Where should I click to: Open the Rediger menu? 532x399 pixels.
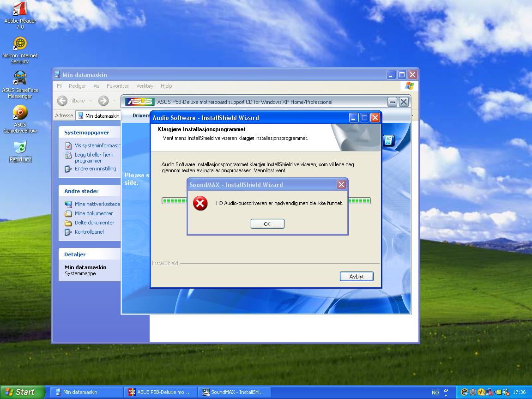coord(78,86)
